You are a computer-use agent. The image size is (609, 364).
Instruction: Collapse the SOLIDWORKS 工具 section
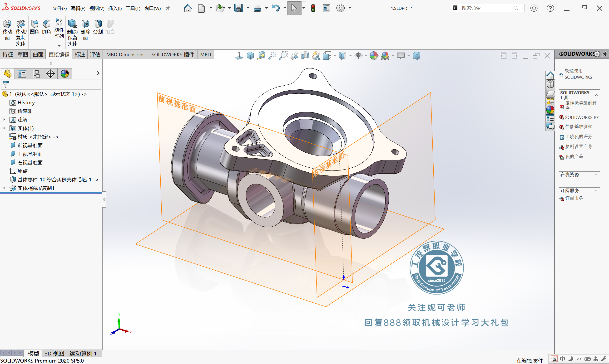tap(596, 95)
